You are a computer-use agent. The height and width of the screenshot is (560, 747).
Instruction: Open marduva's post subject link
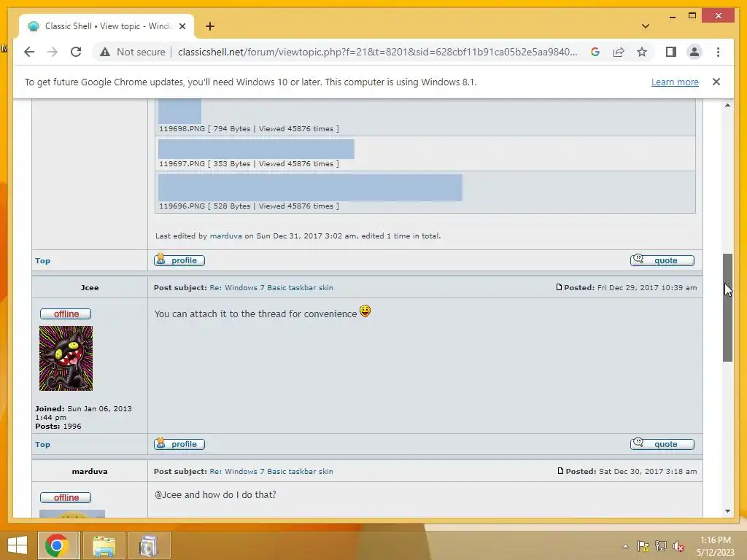271,472
